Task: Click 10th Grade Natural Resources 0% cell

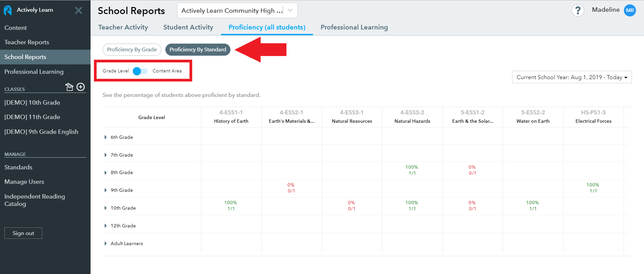Action: point(352,206)
